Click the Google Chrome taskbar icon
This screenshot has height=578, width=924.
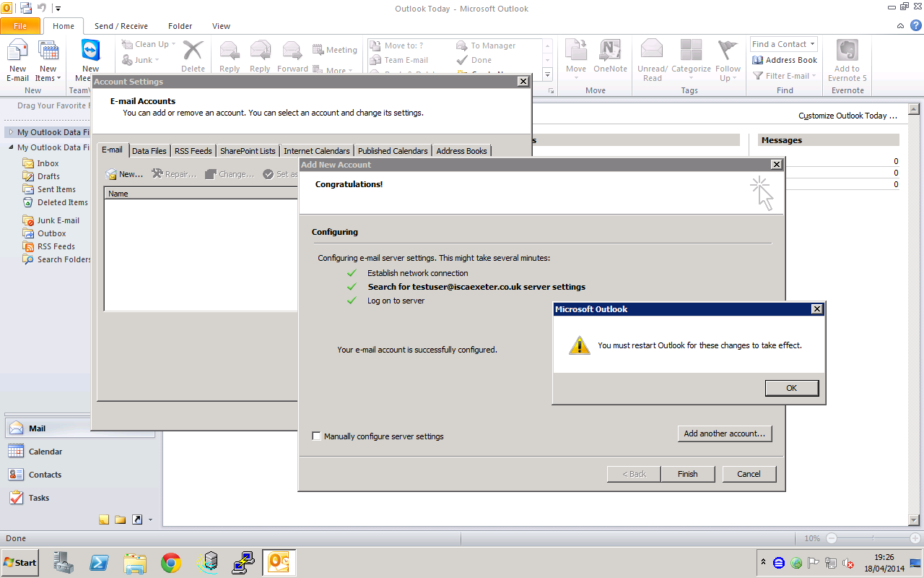click(171, 563)
